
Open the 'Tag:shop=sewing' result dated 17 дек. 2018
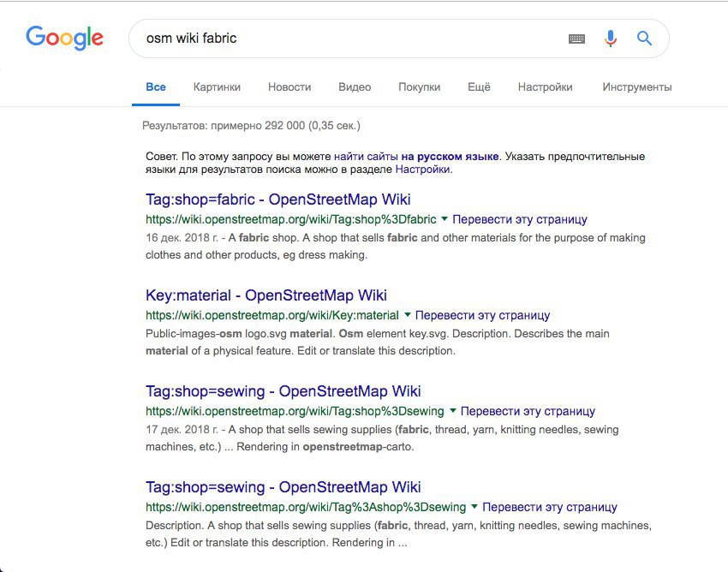click(283, 391)
